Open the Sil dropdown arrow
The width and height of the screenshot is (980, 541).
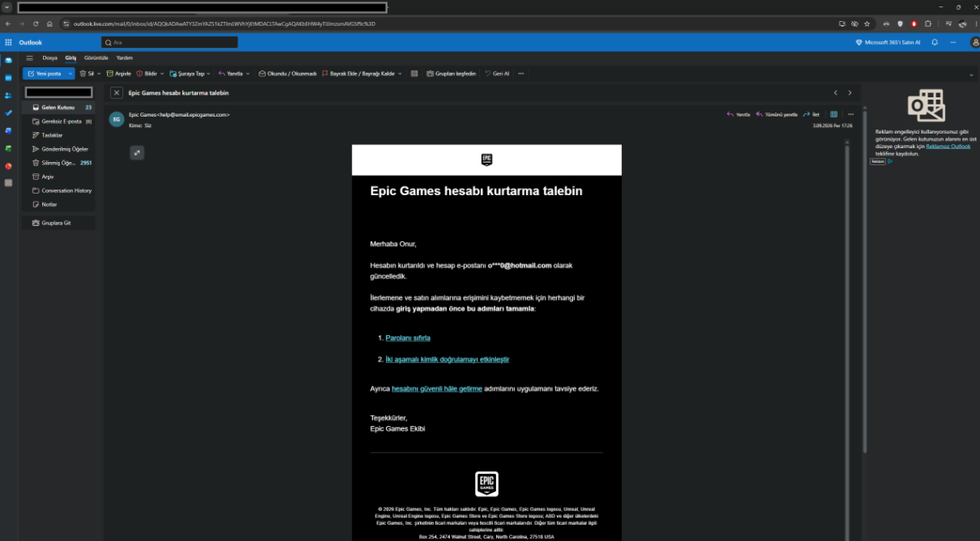coord(99,74)
